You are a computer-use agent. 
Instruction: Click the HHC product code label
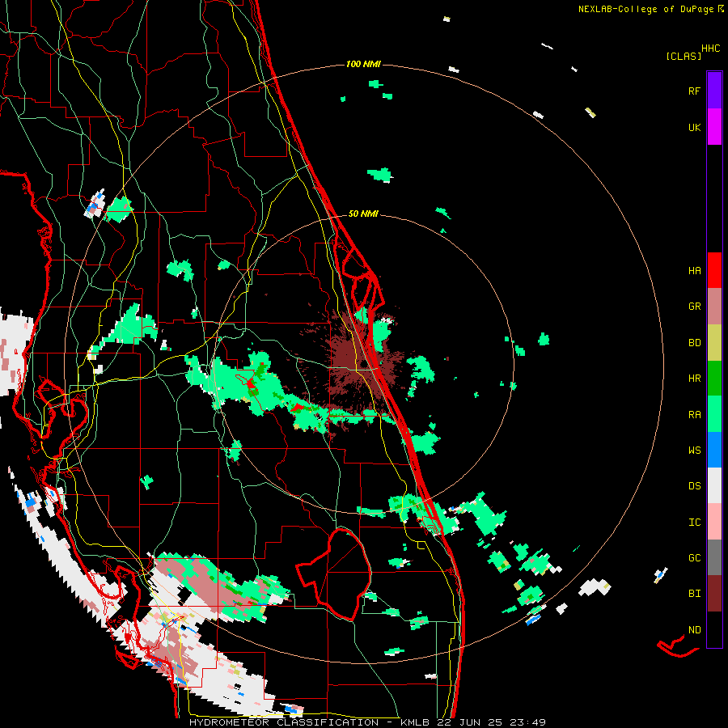[x=710, y=49]
